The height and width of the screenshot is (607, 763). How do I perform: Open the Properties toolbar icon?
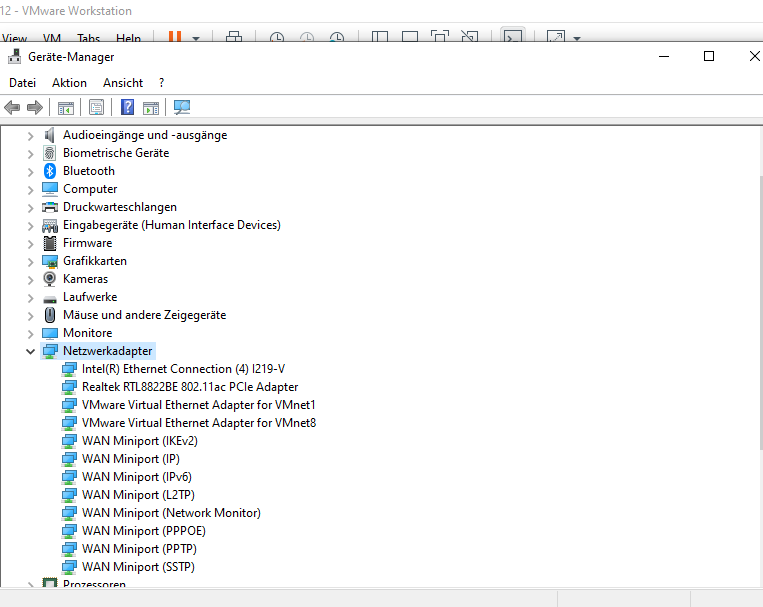click(96, 107)
